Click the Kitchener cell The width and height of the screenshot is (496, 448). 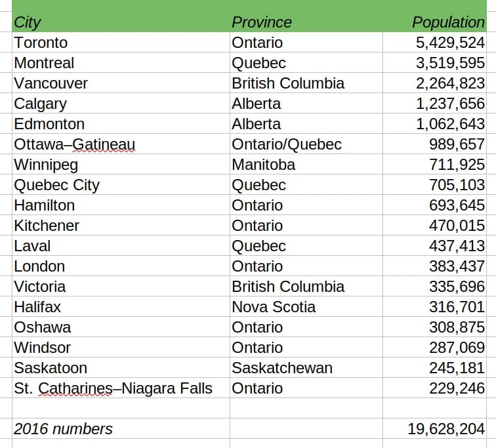tap(121, 226)
